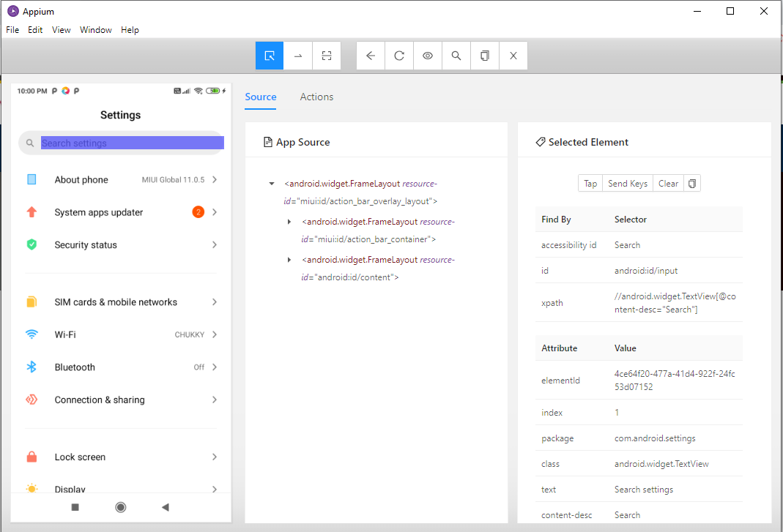This screenshot has height=532, width=783.
Task: Click the Clear button
Action: (668, 184)
